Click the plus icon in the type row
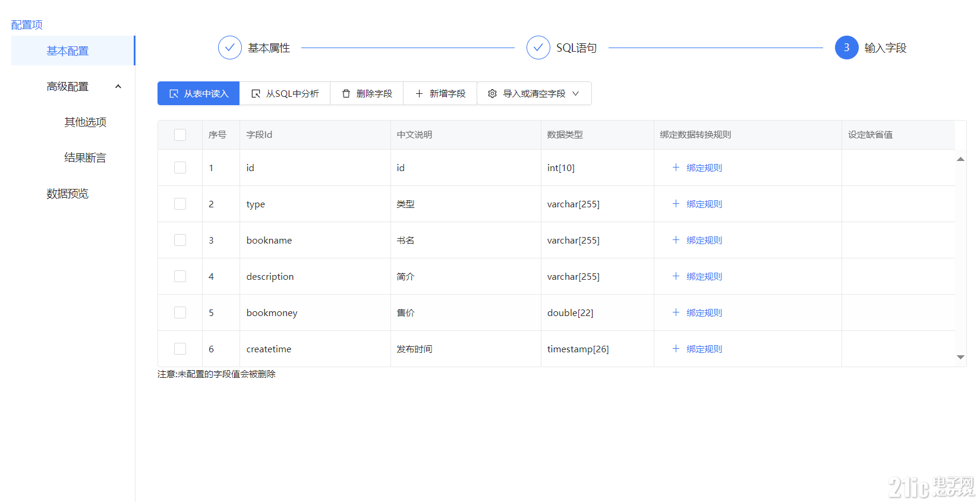This screenshot has width=980, height=502. click(x=676, y=204)
